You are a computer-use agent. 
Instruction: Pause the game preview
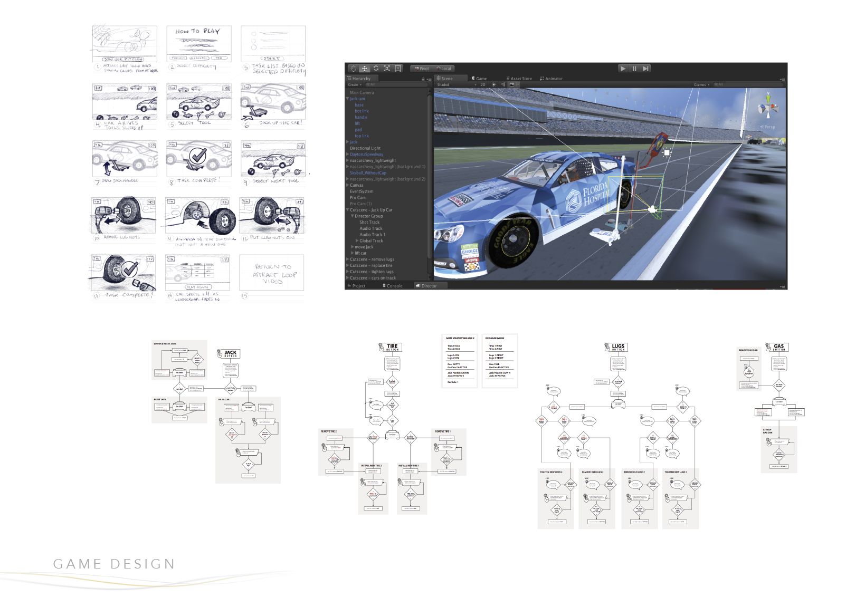634,69
